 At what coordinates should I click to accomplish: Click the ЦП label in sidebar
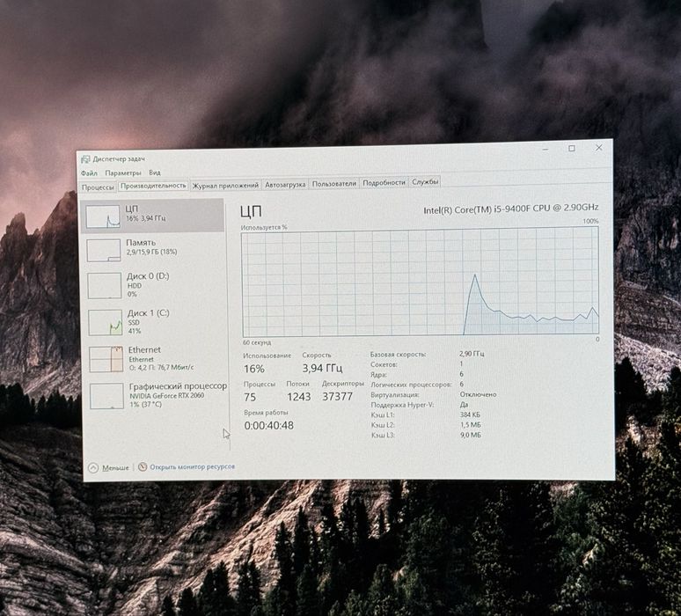tap(132, 209)
